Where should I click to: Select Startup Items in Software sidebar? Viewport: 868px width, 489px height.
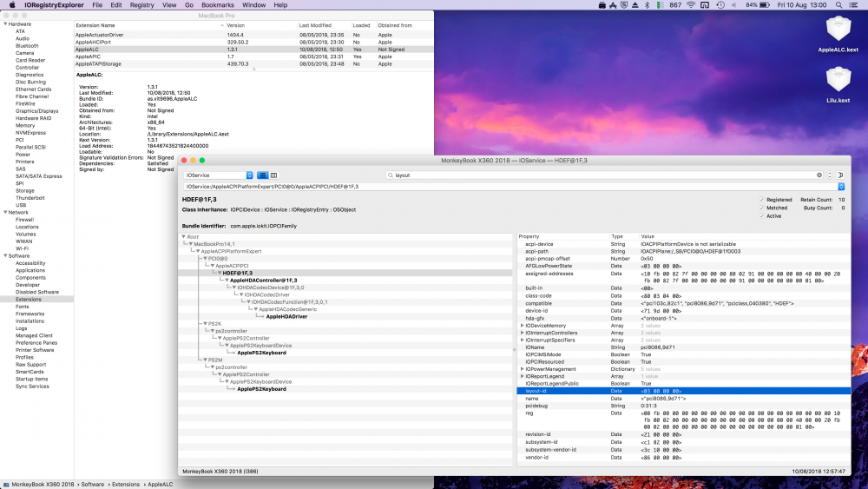(x=31, y=380)
